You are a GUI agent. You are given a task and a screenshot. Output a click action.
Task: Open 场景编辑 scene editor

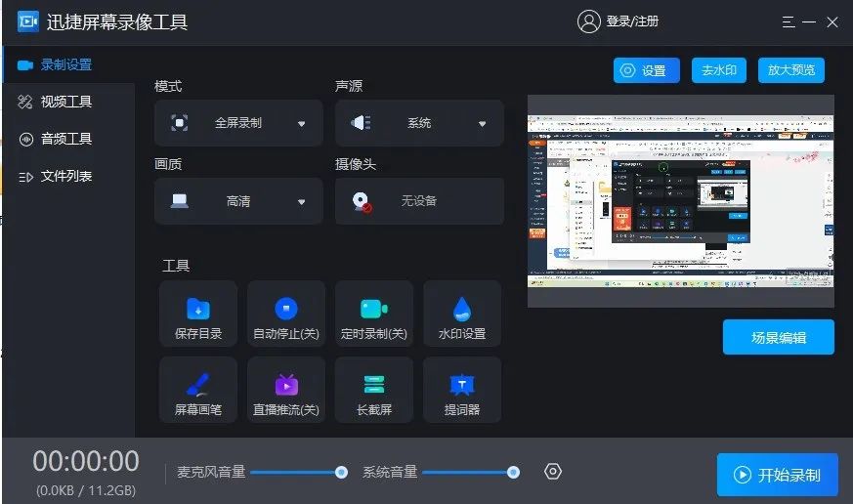[779, 338]
